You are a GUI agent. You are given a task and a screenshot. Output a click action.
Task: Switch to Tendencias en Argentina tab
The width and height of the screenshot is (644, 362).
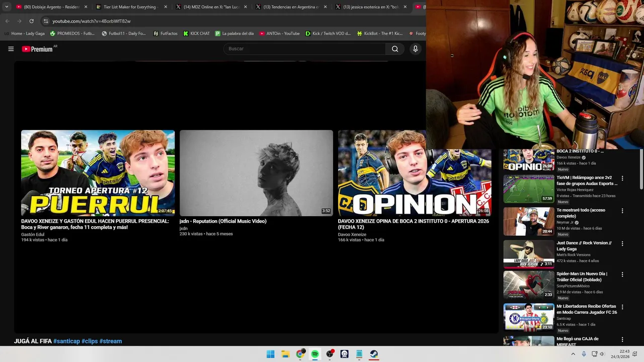(x=290, y=7)
